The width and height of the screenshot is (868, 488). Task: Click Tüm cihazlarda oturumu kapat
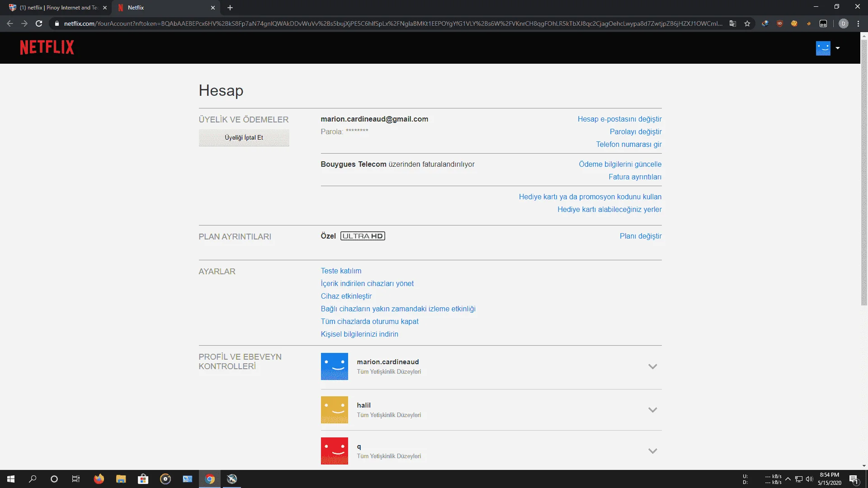pos(369,322)
